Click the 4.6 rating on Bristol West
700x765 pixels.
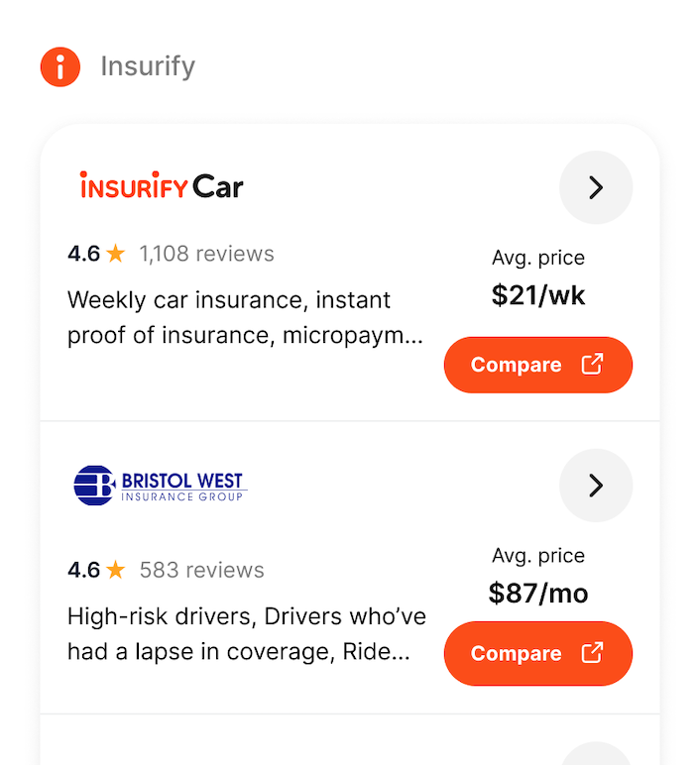(x=83, y=570)
